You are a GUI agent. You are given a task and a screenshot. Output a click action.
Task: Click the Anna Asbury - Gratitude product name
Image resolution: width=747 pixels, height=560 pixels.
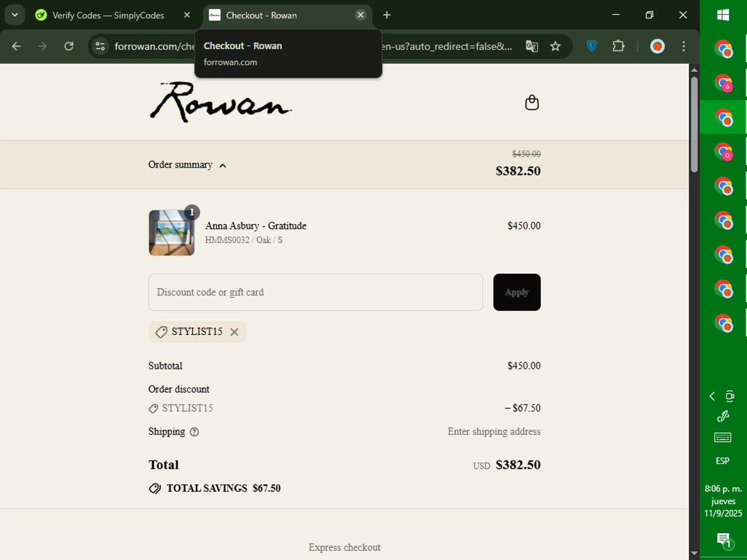coord(256,226)
